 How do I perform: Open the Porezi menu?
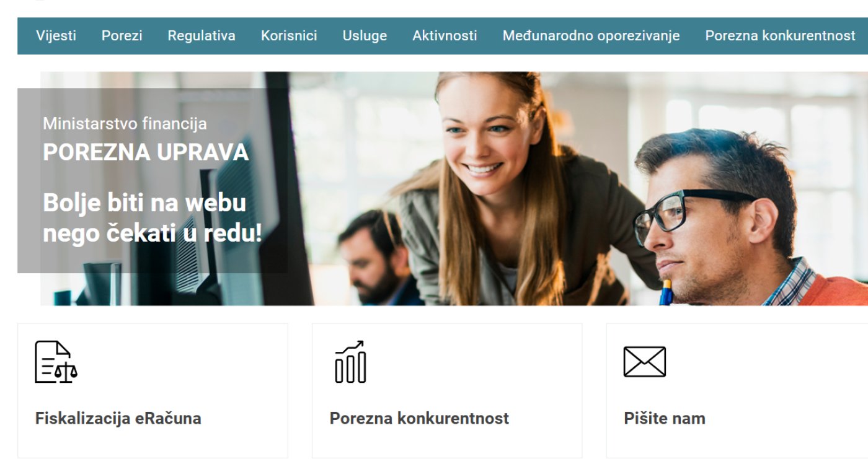(x=122, y=36)
